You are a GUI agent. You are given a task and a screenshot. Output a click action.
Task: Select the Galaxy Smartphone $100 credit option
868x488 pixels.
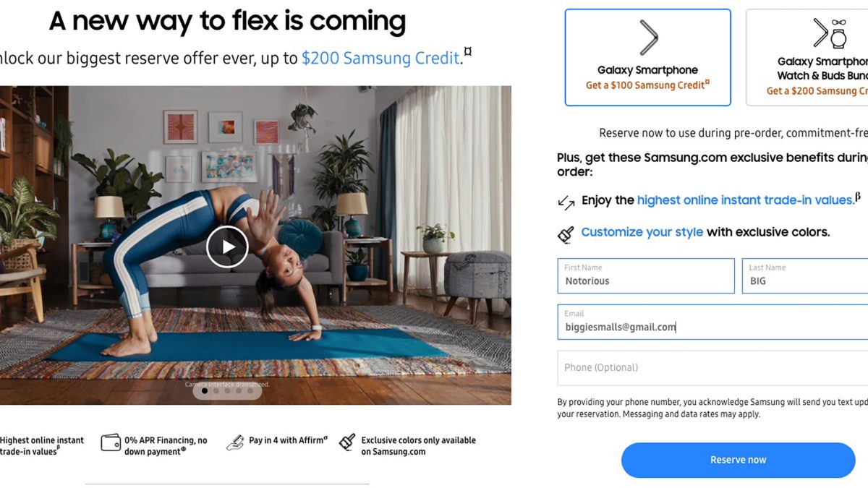(648, 57)
